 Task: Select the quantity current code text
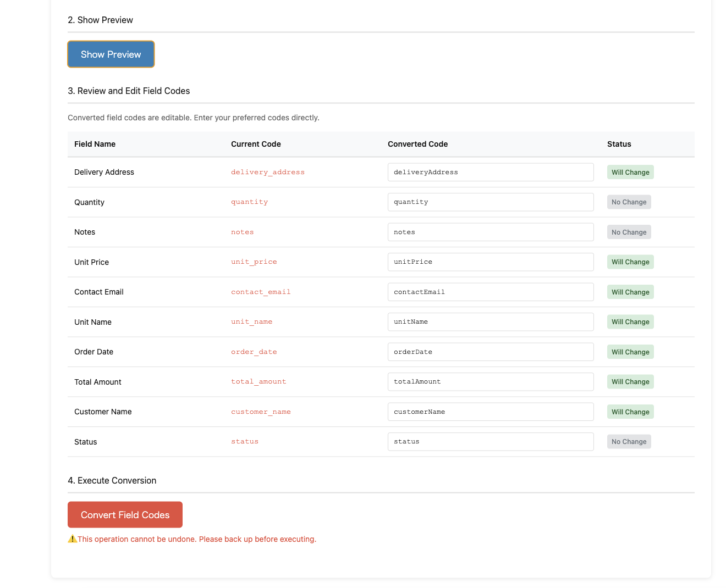tap(249, 202)
